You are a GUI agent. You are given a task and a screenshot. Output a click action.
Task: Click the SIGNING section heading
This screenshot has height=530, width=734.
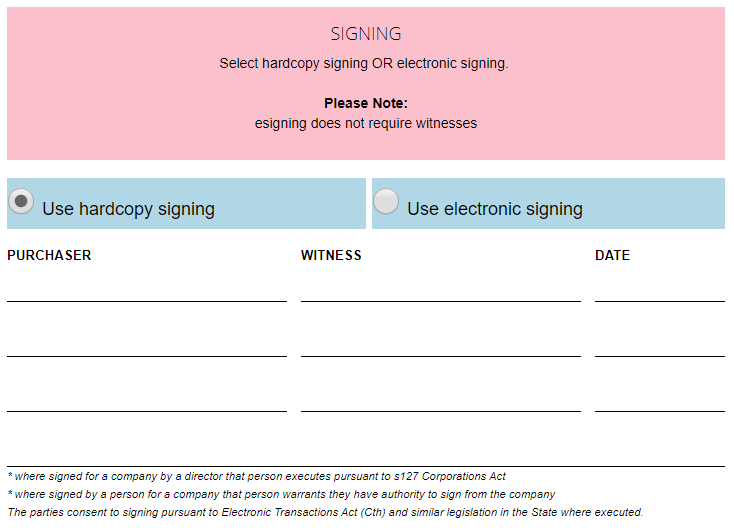point(366,34)
